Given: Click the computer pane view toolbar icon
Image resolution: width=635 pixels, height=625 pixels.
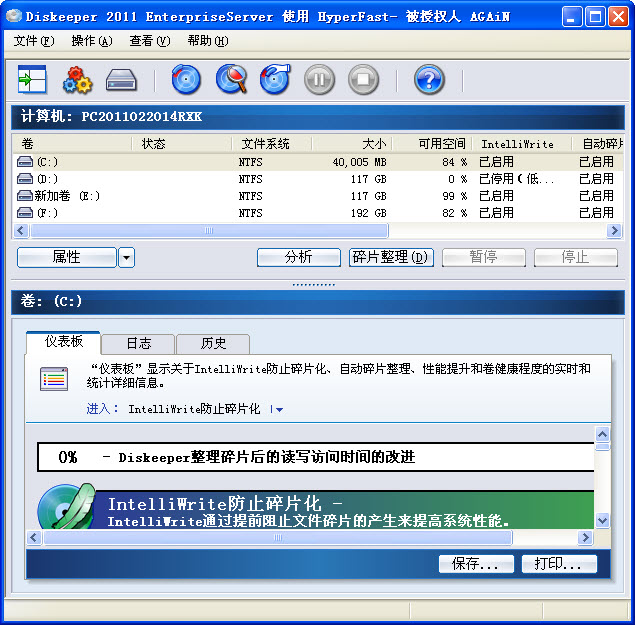Looking at the screenshot, I should [x=32, y=79].
